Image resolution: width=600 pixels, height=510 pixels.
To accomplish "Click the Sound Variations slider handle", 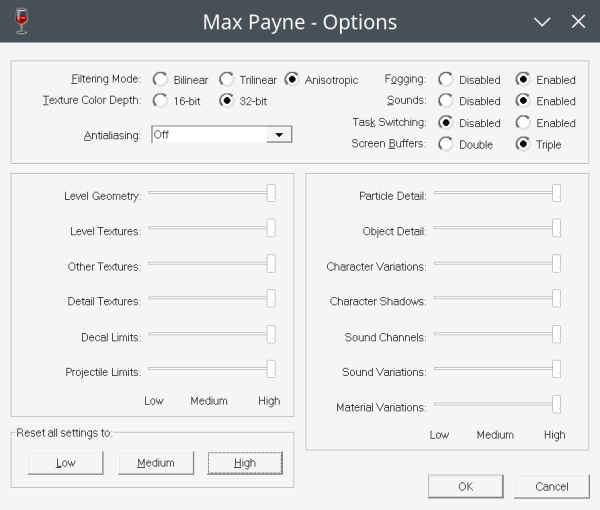I will pos(556,369).
